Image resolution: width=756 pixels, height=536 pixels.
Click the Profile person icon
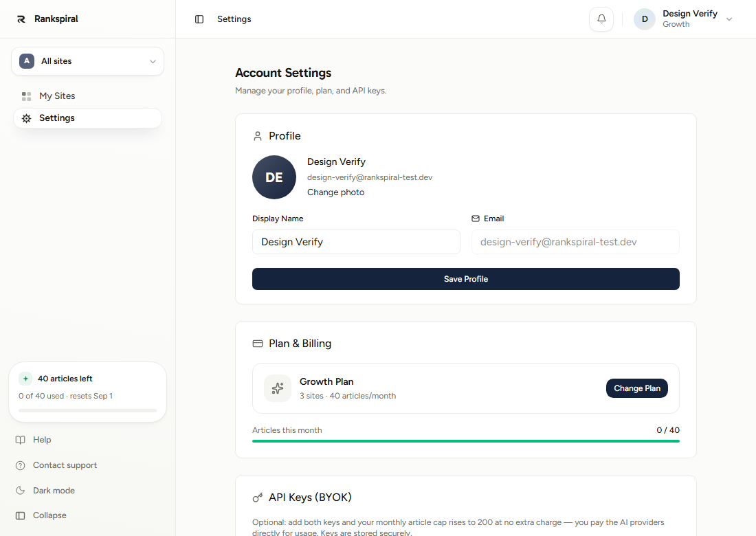[258, 137]
